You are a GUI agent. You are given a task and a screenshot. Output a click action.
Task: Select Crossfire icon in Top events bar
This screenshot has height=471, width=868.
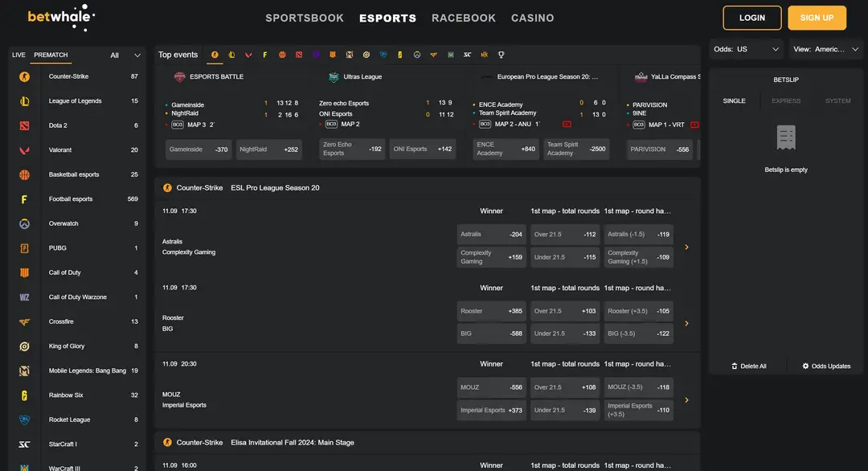tap(433, 55)
